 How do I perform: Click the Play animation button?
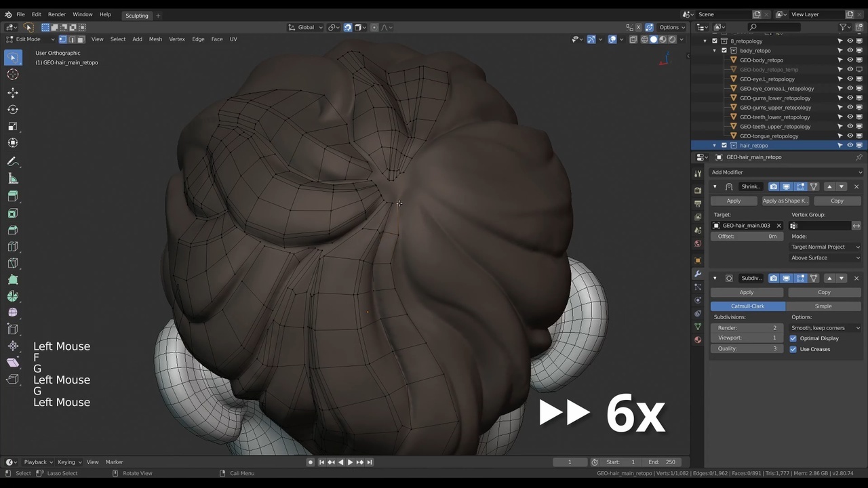(x=350, y=462)
